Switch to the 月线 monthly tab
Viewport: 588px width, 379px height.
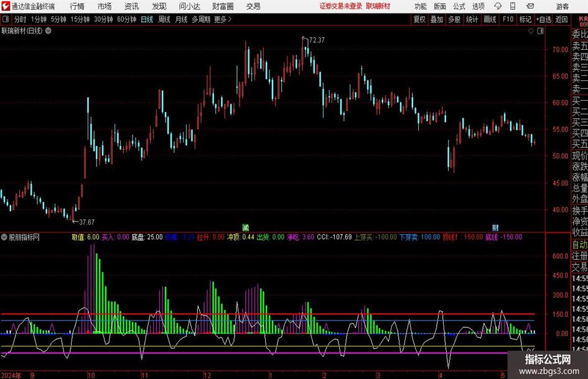point(181,19)
